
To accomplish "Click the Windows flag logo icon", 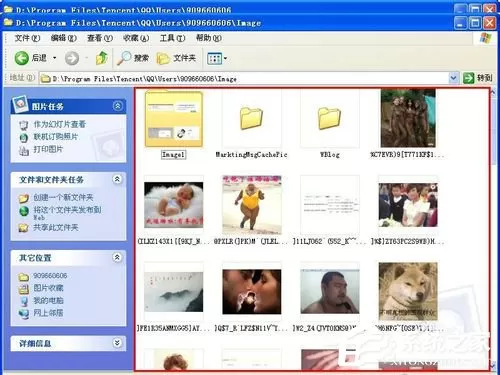I will click(x=485, y=38).
